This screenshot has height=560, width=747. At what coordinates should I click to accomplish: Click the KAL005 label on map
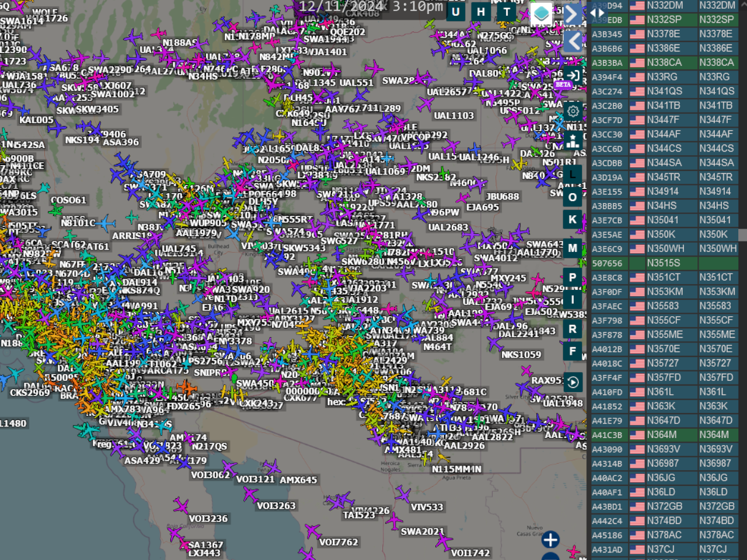pos(36,120)
